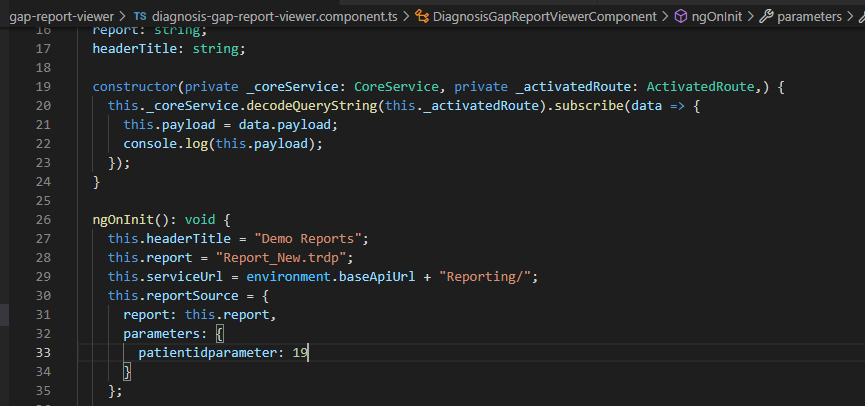This screenshot has height=406, width=865.
Task: Select the ngOnInit breadcrumb item
Action: pyautogui.click(x=717, y=17)
